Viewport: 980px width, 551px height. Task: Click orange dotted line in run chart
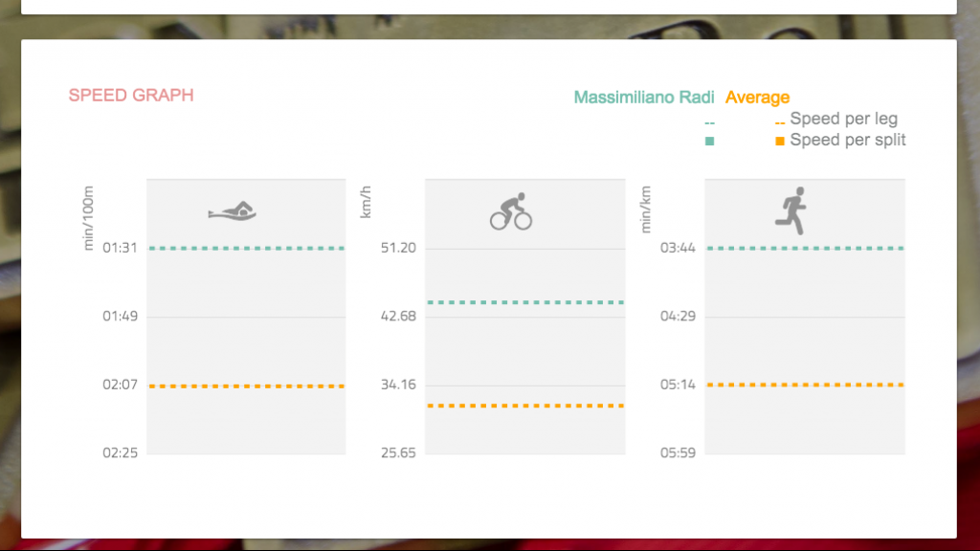click(x=805, y=385)
